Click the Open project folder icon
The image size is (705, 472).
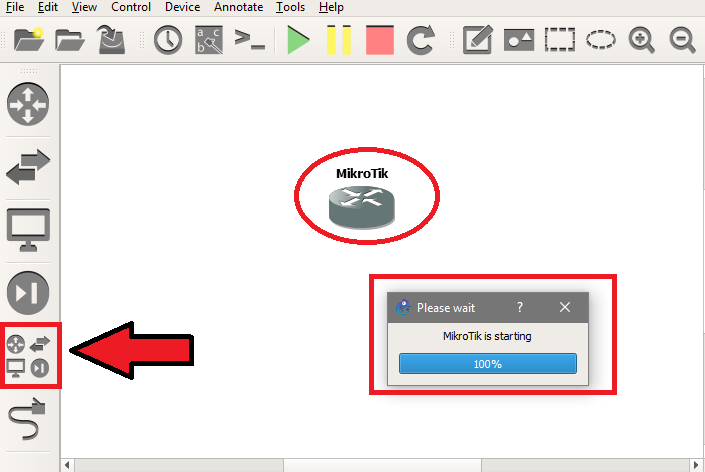pyautogui.click(x=70, y=40)
